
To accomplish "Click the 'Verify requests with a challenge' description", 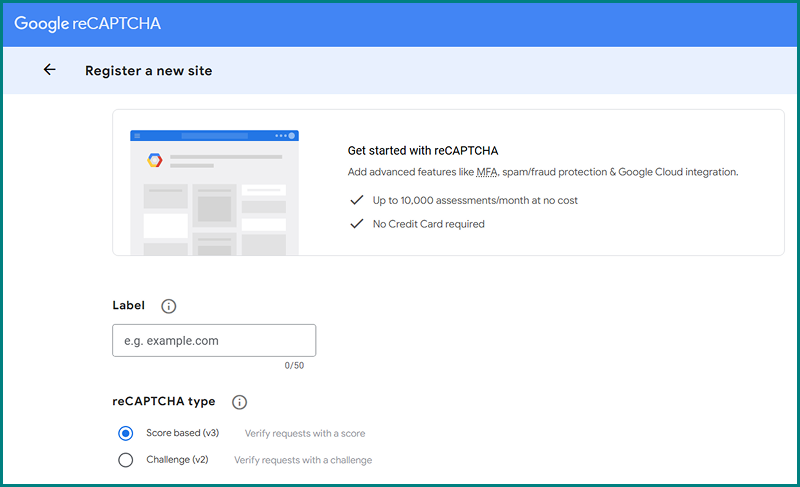I will coord(303,460).
